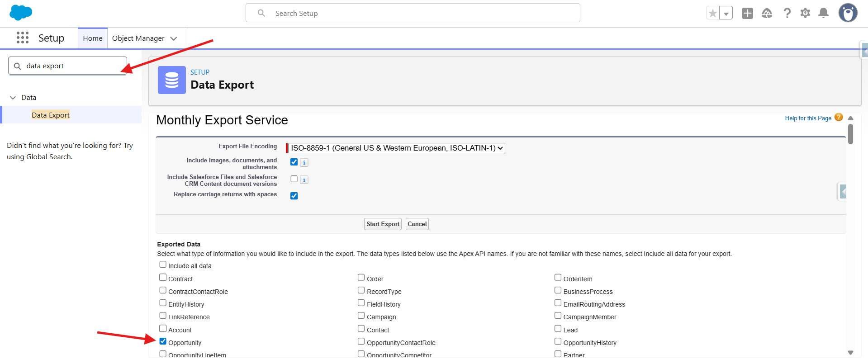This screenshot has height=364, width=868.
Task: Open the Trailhead guidance icon
Action: click(x=767, y=13)
